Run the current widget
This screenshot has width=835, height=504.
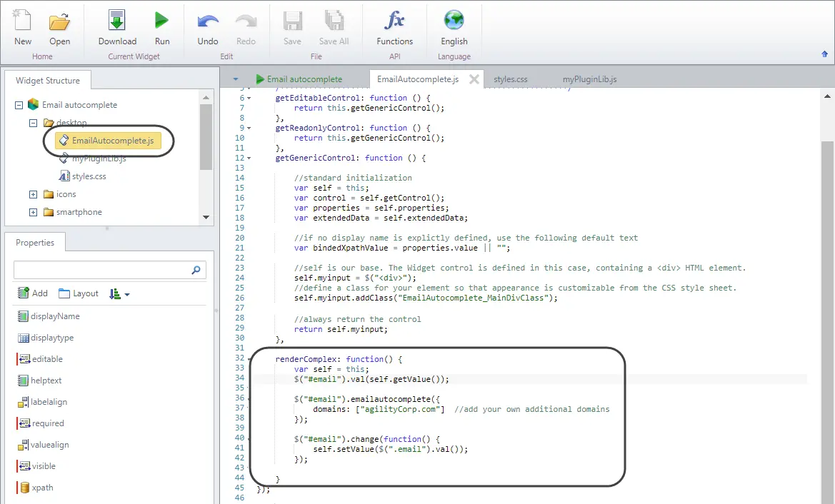coord(162,28)
